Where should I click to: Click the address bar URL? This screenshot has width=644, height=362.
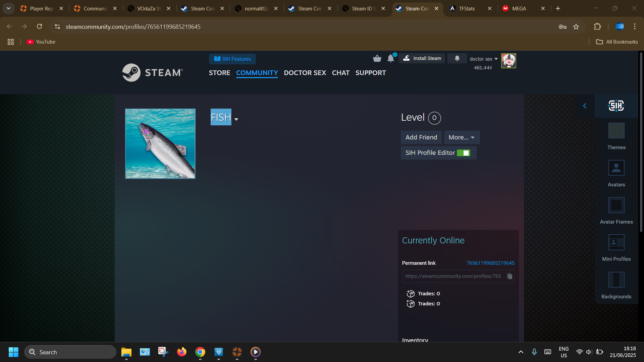coord(133,26)
